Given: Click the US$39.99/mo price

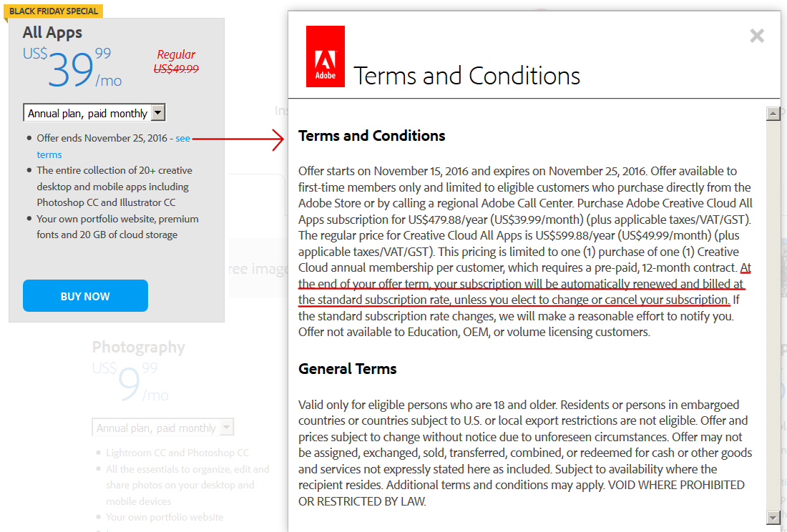Looking at the screenshot, I should pos(72,67).
